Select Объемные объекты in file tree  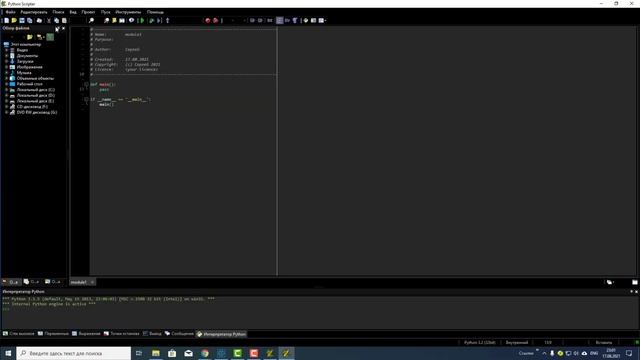pos(35,78)
